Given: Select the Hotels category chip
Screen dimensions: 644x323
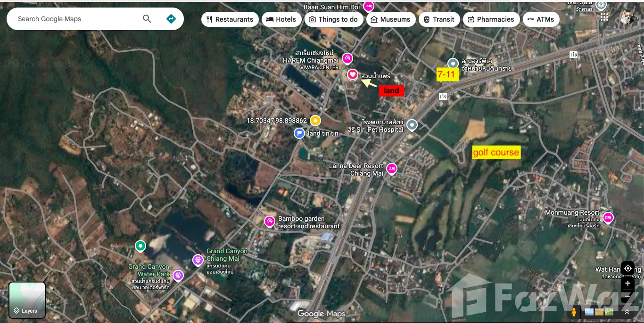Looking at the screenshot, I should coord(281,19).
